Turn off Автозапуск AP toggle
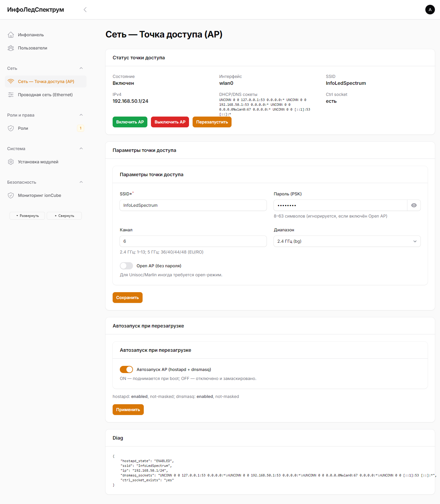 pos(126,369)
